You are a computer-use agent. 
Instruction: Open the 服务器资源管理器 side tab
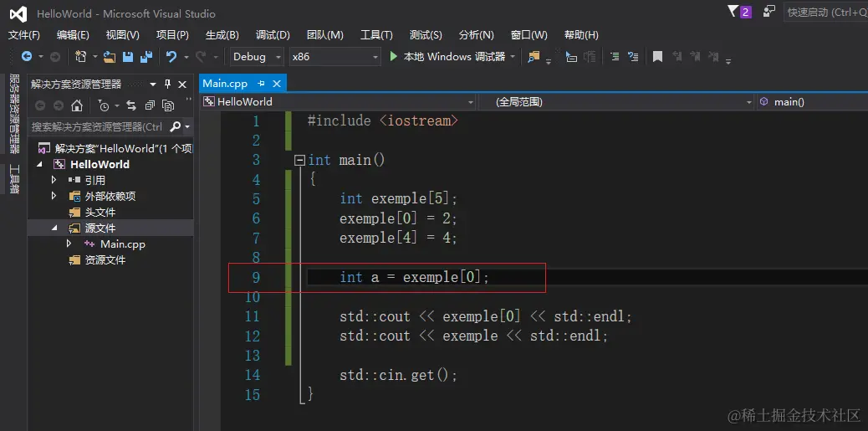pyautogui.click(x=14, y=114)
